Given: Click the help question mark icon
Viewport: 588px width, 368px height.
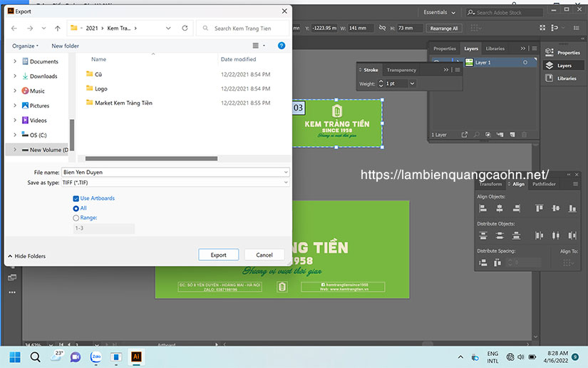Looking at the screenshot, I should pos(282,46).
